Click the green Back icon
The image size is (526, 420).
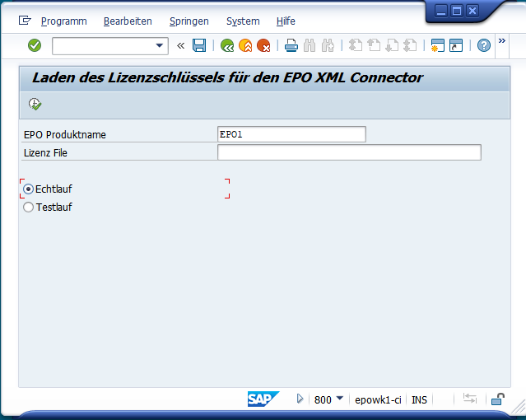227,45
